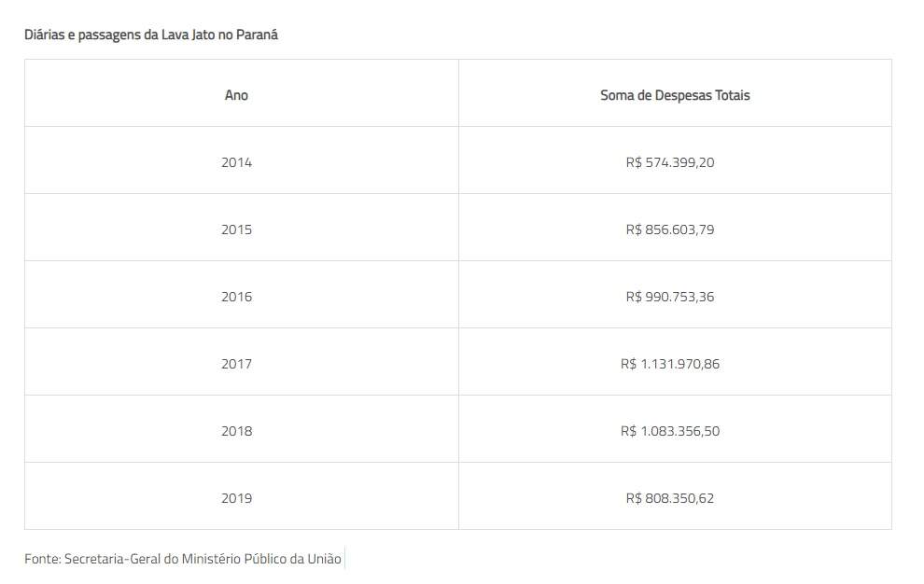Click the 2016 year cell
Screen dimensions: 924x584
click(x=236, y=297)
